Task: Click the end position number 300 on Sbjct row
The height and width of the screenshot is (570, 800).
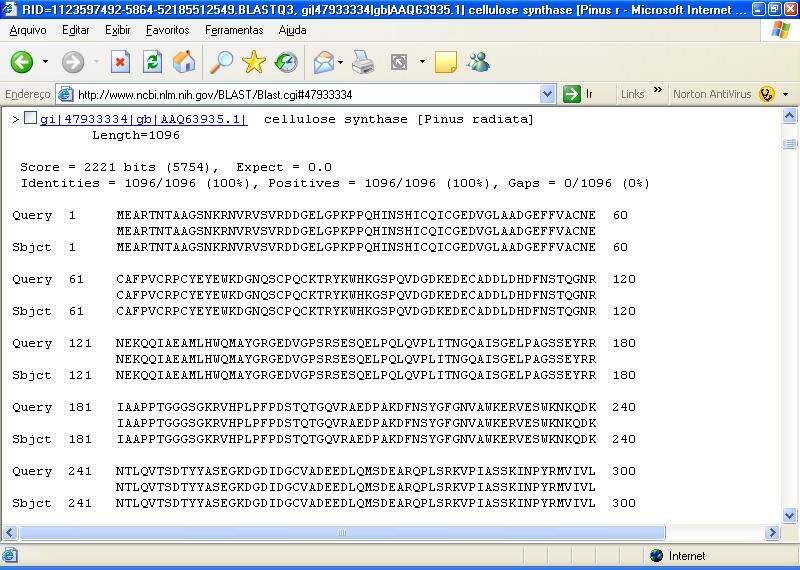Action: (623, 503)
